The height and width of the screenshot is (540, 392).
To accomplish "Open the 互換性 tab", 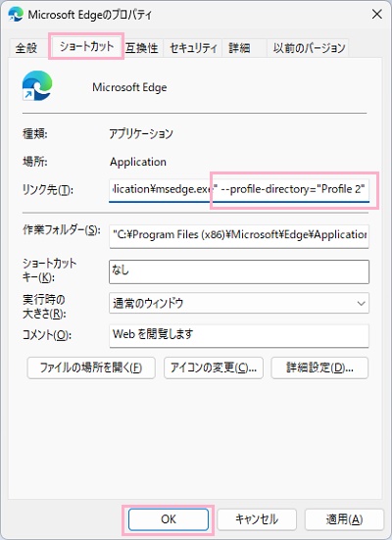I will point(141,47).
